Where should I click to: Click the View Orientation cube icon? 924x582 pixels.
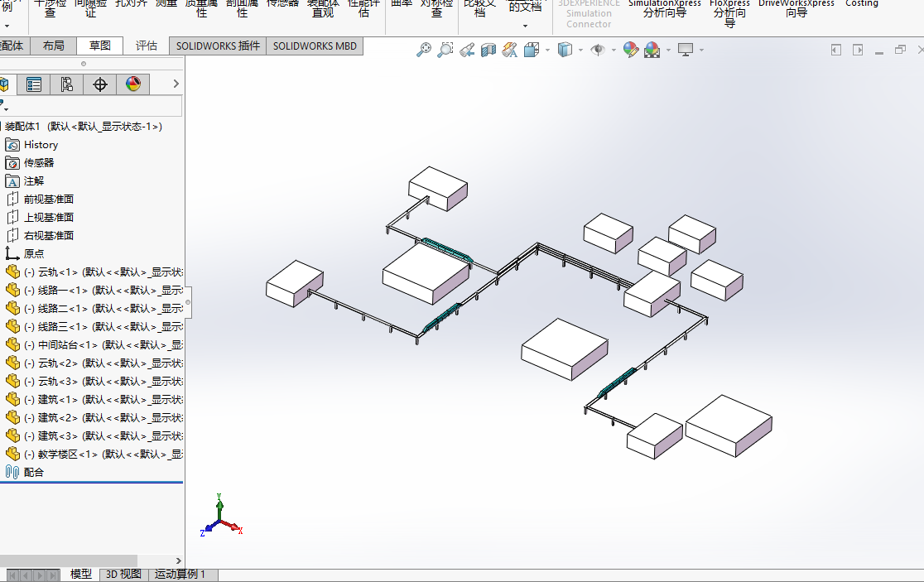pyautogui.click(x=532, y=50)
